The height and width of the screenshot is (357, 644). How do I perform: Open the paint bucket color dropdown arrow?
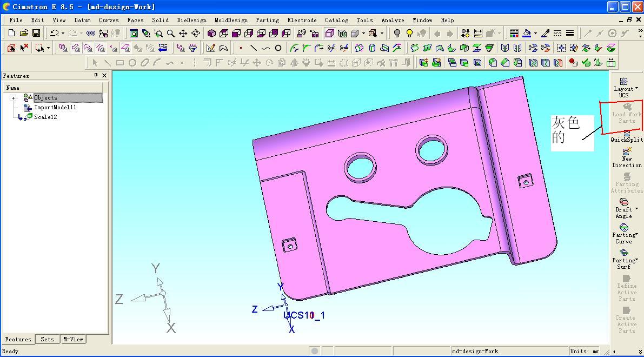click(x=535, y=34)
